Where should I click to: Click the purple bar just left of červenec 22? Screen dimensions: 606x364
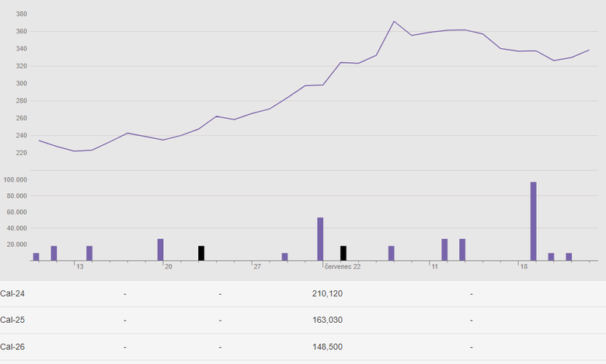(320, 239)
